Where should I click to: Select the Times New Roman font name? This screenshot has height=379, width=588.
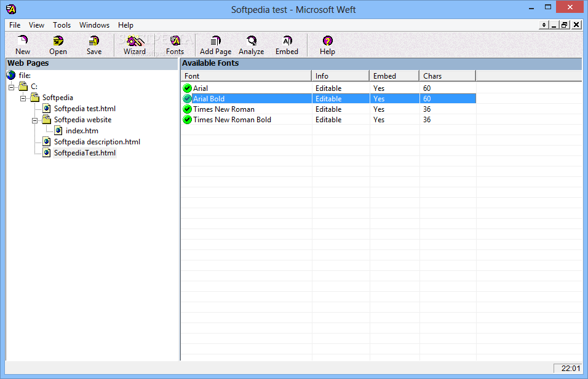(224, 109)
